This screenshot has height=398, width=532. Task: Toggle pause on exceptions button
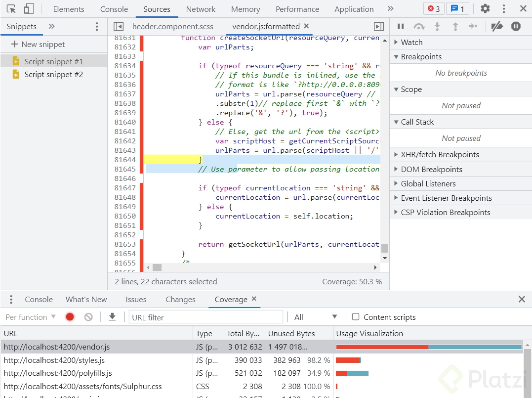tap(516, 27)
